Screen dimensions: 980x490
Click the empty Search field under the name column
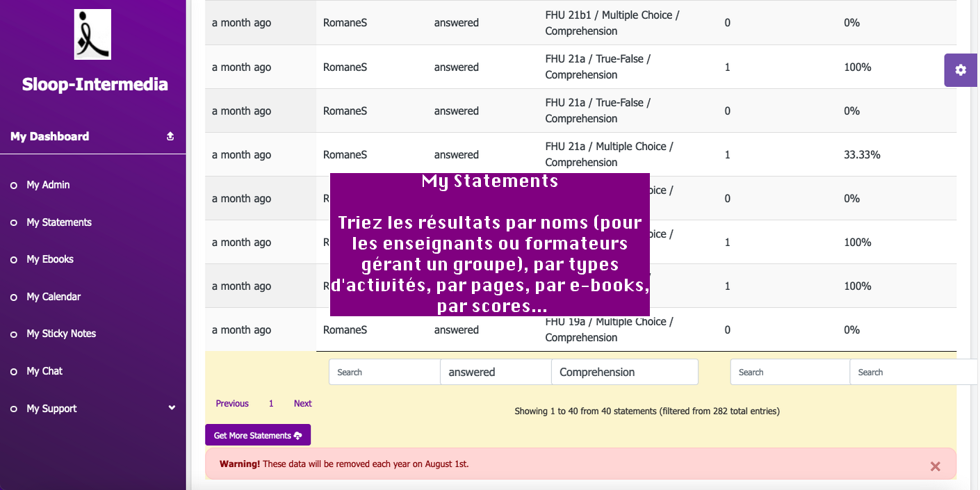tap(384, 372)
